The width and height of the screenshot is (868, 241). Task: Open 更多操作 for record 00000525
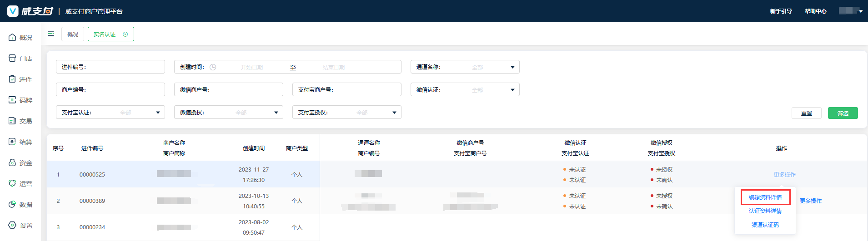click(x=784, y=175)
